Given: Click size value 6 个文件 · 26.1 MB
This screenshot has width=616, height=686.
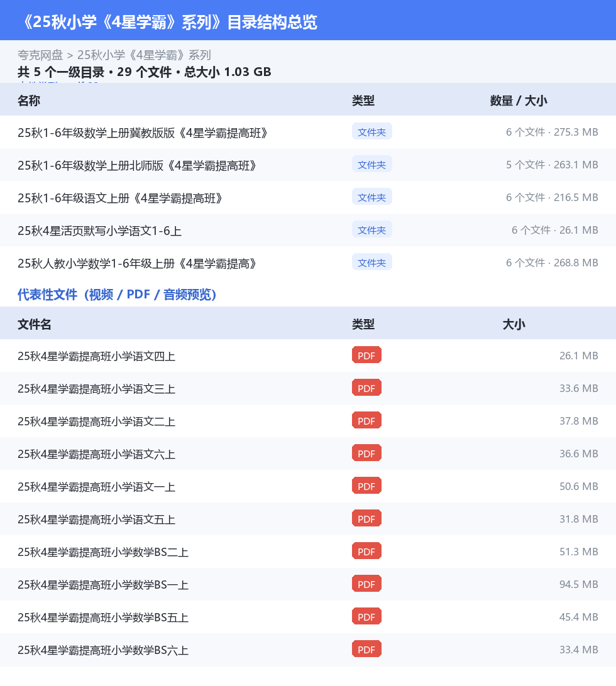Looking at the screenshot, I should tap(554, 230).
